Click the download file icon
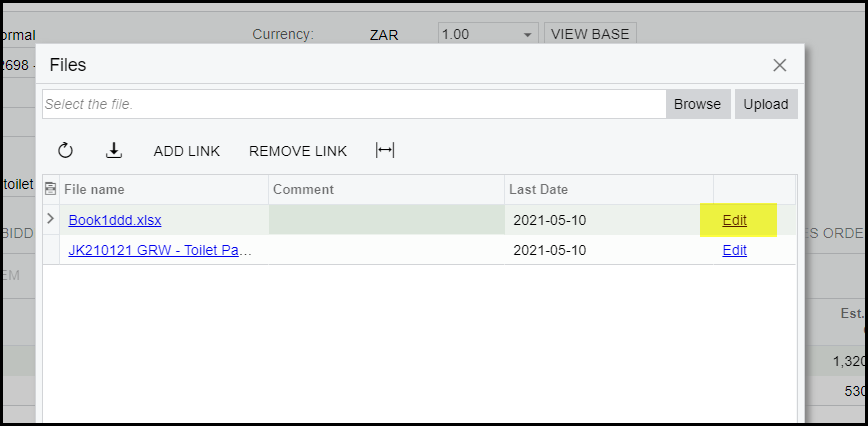 [x=114, y=151]
